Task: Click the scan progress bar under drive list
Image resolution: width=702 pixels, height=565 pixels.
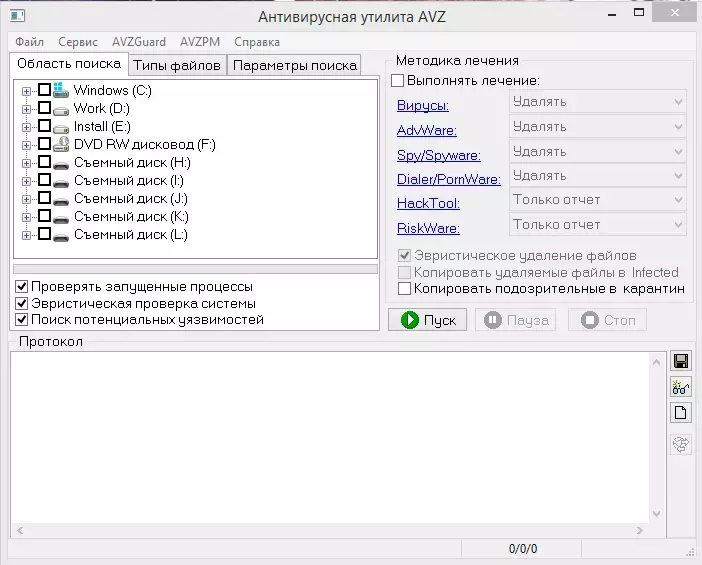Action: tap(195, 269)
